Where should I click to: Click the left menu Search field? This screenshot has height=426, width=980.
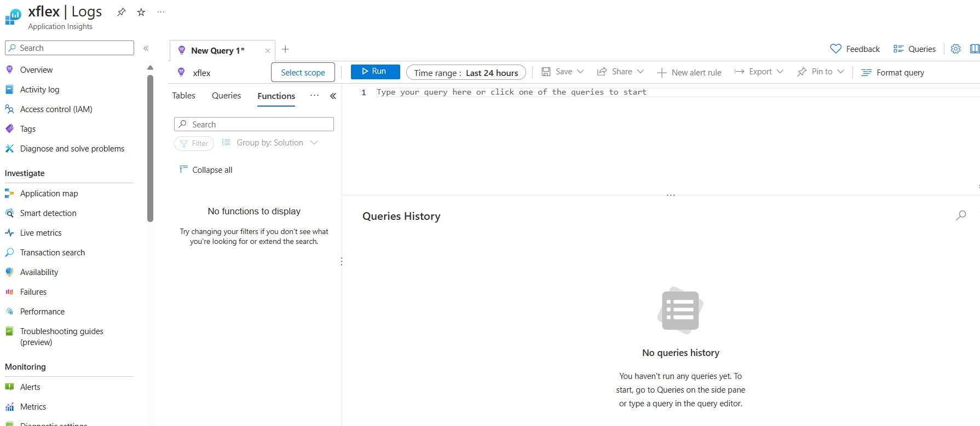[x=70, y=48]
